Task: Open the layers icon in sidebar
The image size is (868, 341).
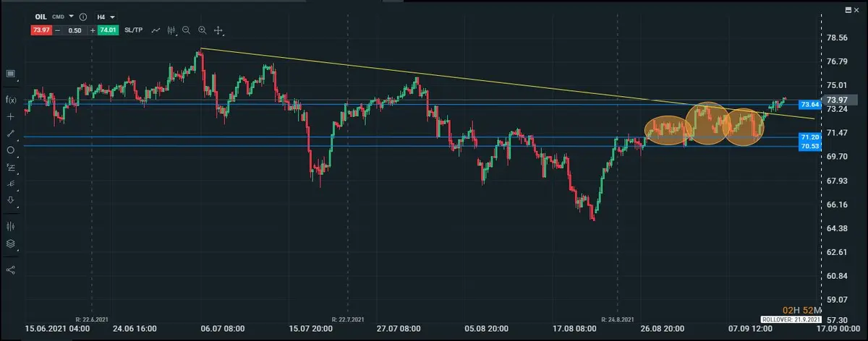Action: click(x=11, y=244)
